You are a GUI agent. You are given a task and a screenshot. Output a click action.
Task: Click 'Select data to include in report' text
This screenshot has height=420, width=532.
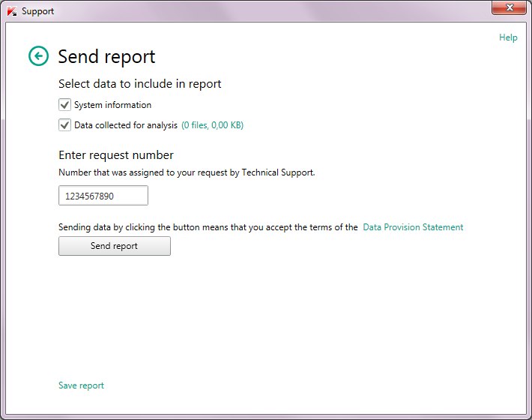(140, 84)
